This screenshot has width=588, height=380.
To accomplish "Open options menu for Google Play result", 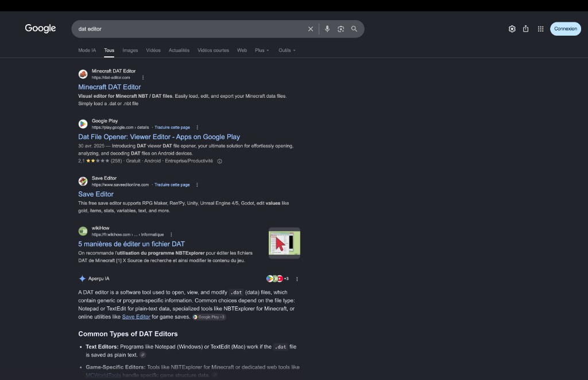I will pyautogui.click(x=198, y=128).
